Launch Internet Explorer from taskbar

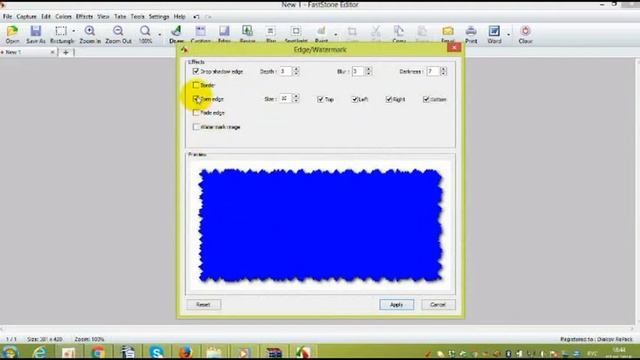tap(40, 352)
